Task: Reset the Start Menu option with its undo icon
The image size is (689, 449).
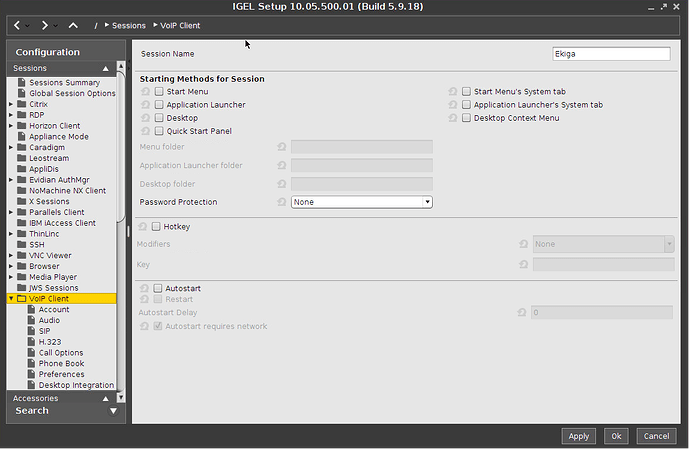Action: point(146,91)
